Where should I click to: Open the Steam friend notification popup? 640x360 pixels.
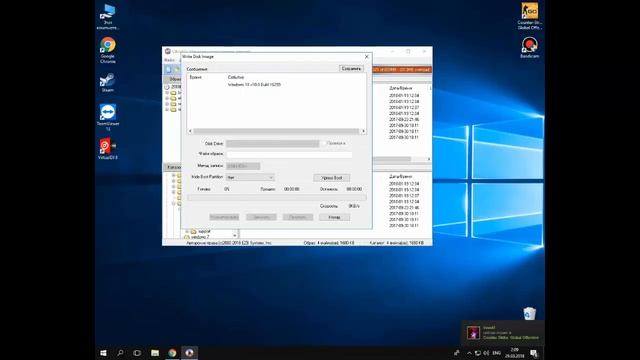[x=503, y=333]
